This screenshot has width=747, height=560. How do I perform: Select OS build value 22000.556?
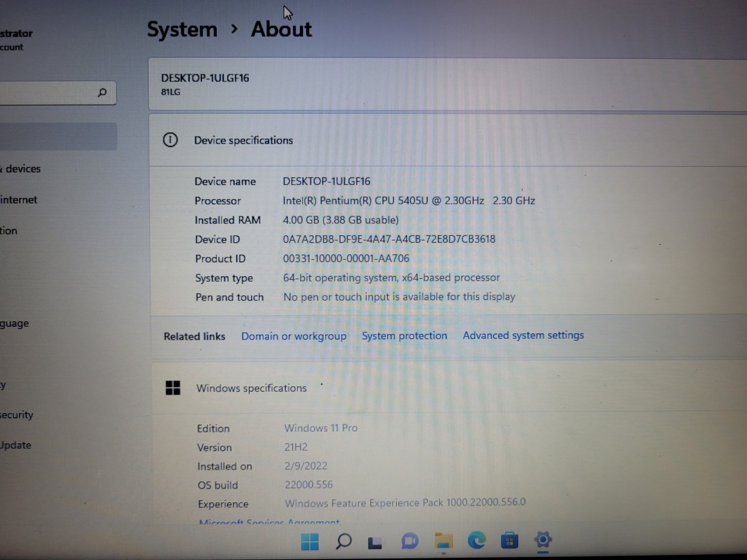point(309,484)
